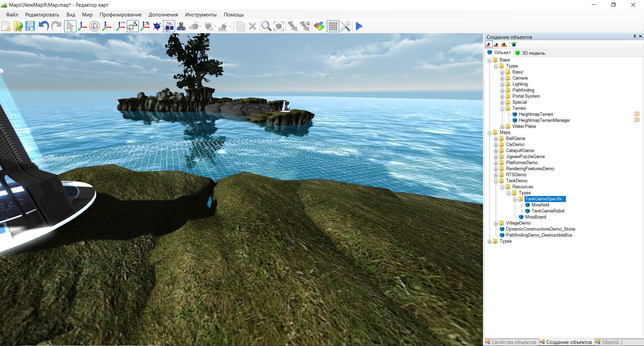Select the TankGameRobot object
Viewport: 644px width, 346px height.
548,211
